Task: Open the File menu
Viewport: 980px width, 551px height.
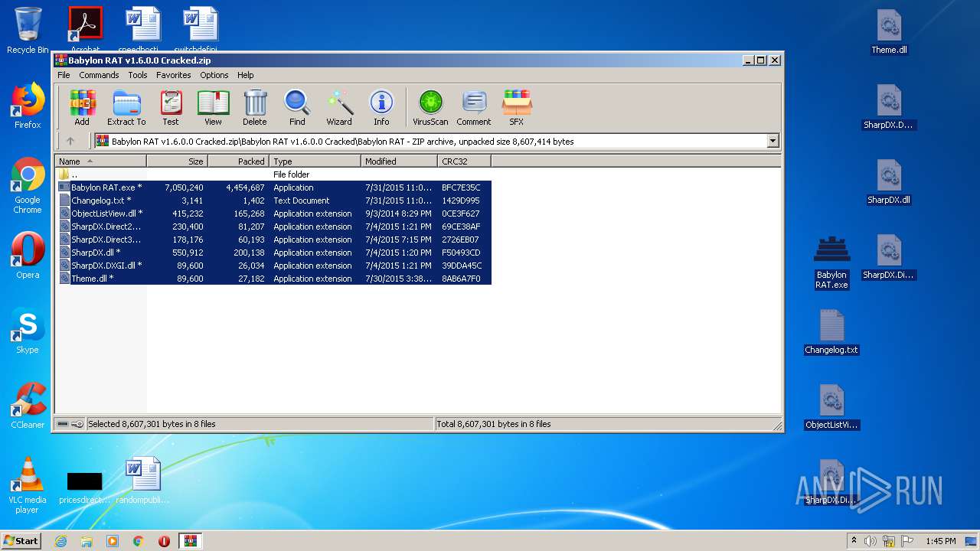Action: point(64,75)
